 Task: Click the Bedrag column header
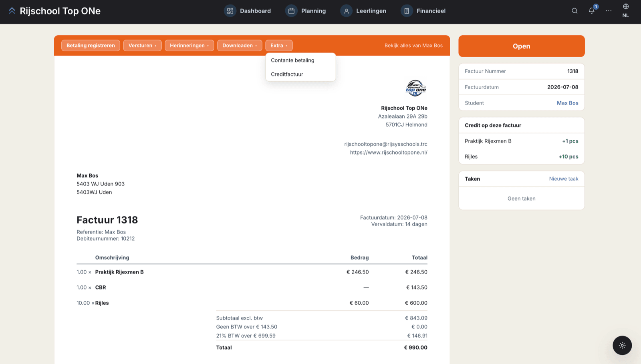coord(359,257)
